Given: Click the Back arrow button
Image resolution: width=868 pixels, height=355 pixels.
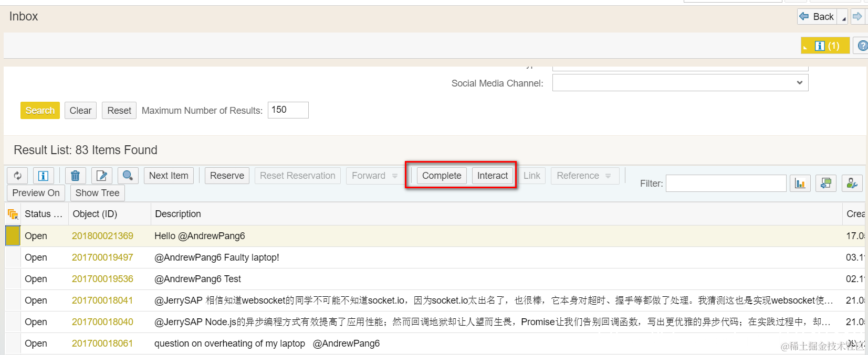Looking at the screenshot, I should tap(817, 17).
